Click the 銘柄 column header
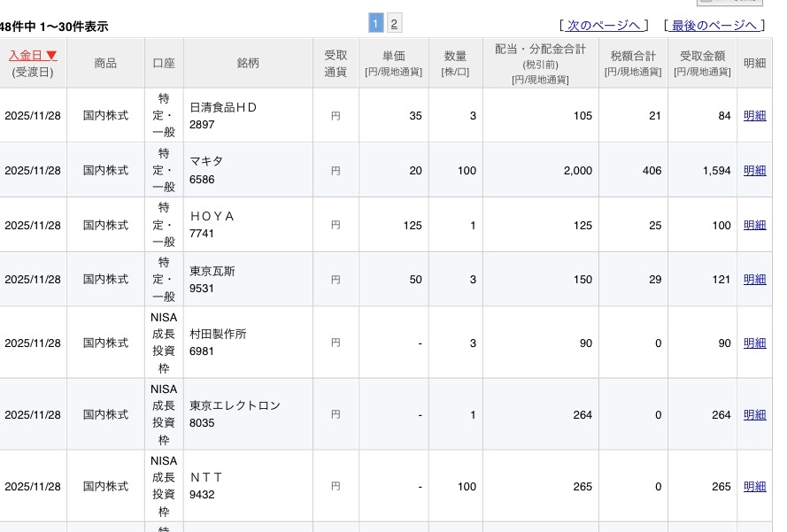The image size is (787, 532). pyautogui.click(x=248, y=64)
